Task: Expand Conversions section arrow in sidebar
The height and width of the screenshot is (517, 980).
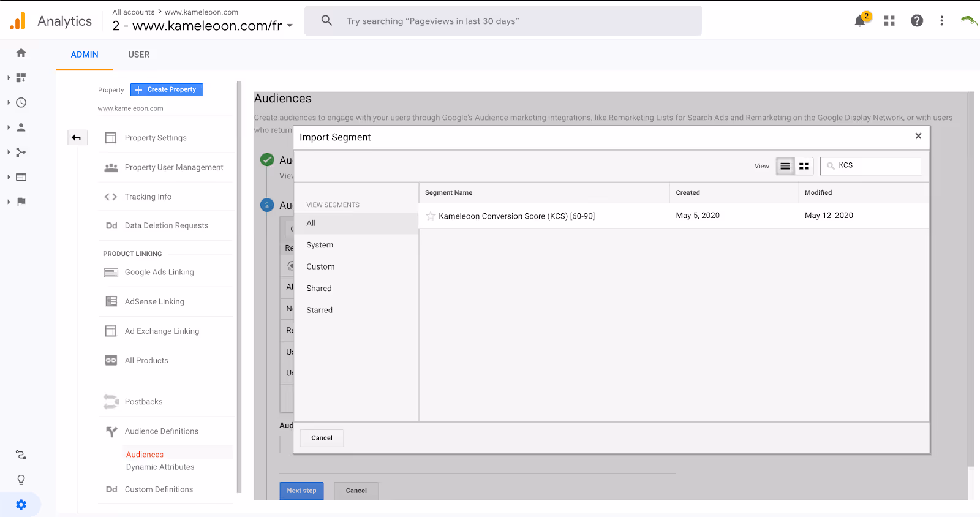Action: [x=9, y=202]
